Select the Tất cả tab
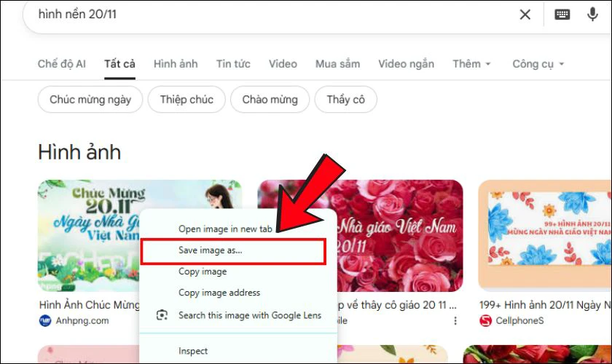612x364 pixels. point(119,64)
